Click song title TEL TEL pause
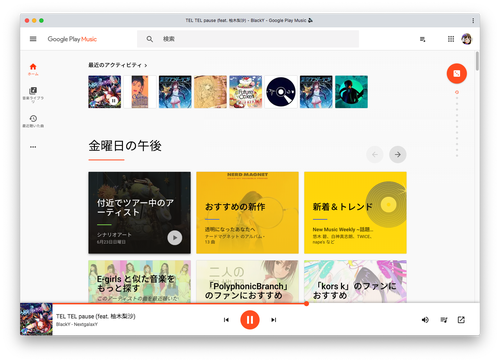Screen dimensions: 500x362 (96, 316)
